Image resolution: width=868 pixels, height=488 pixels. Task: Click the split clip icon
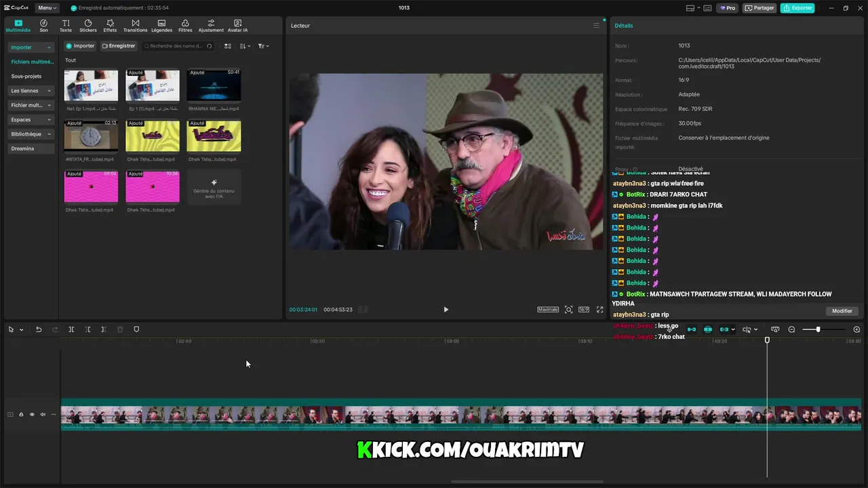point(71,329)
